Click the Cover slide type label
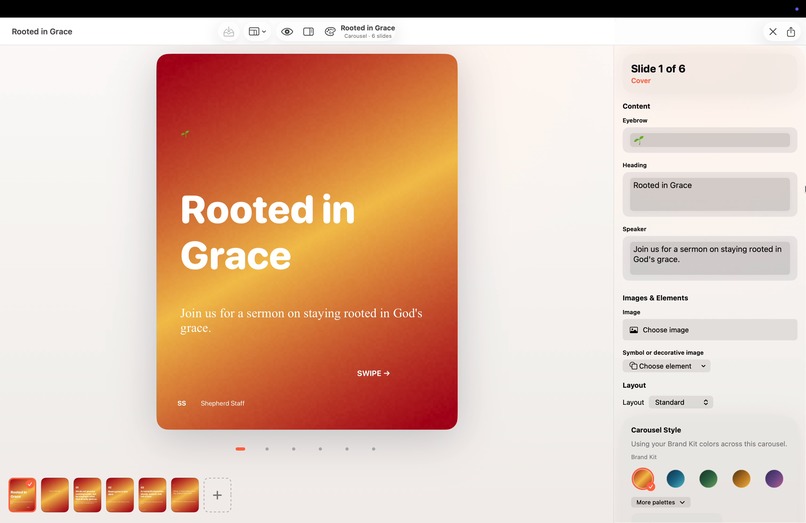The height and width of the screenshot is (523, 806). pyautogui.click(x=640, y=81)
